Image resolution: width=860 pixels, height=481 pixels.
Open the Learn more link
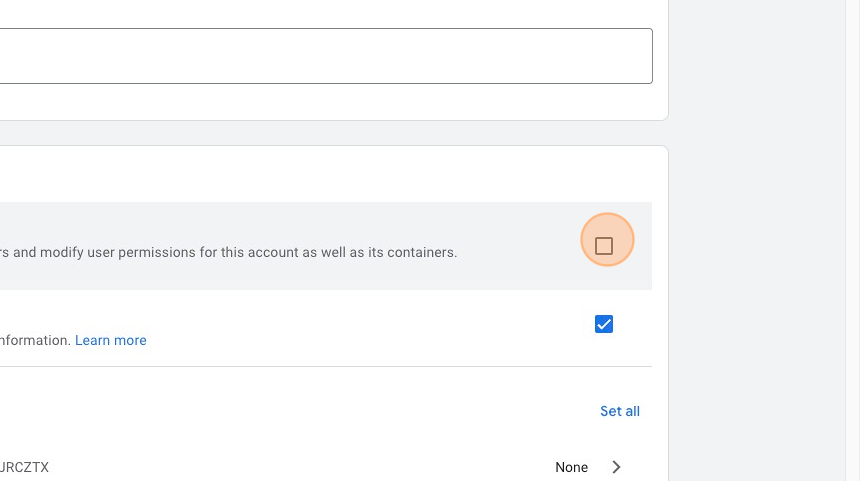click(x=111, y=340)
